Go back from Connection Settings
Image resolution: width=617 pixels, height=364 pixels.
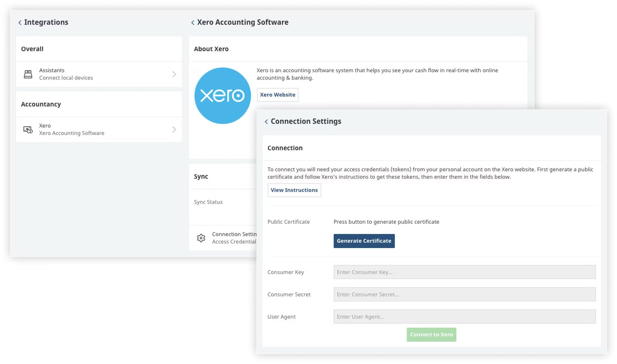(x=266, y=122)
